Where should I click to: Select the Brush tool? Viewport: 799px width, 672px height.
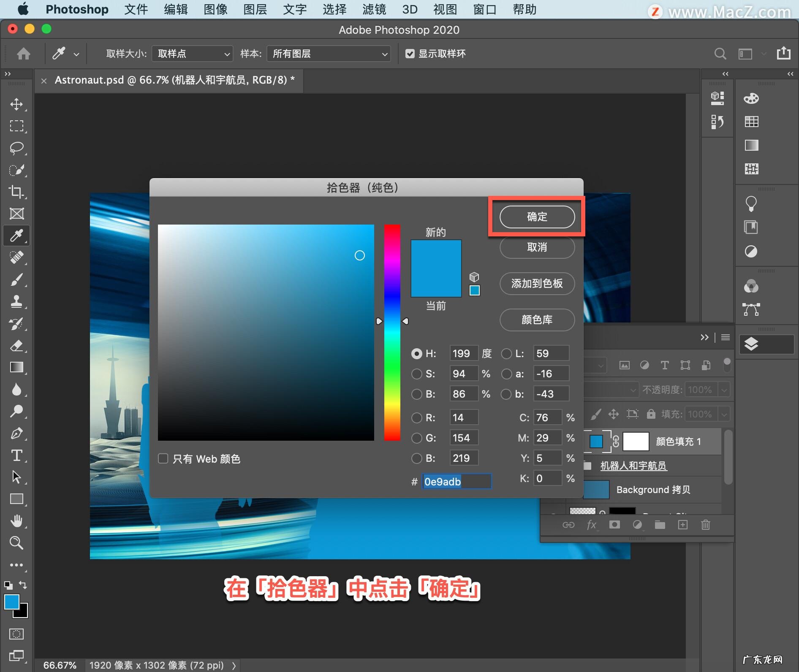16,279
